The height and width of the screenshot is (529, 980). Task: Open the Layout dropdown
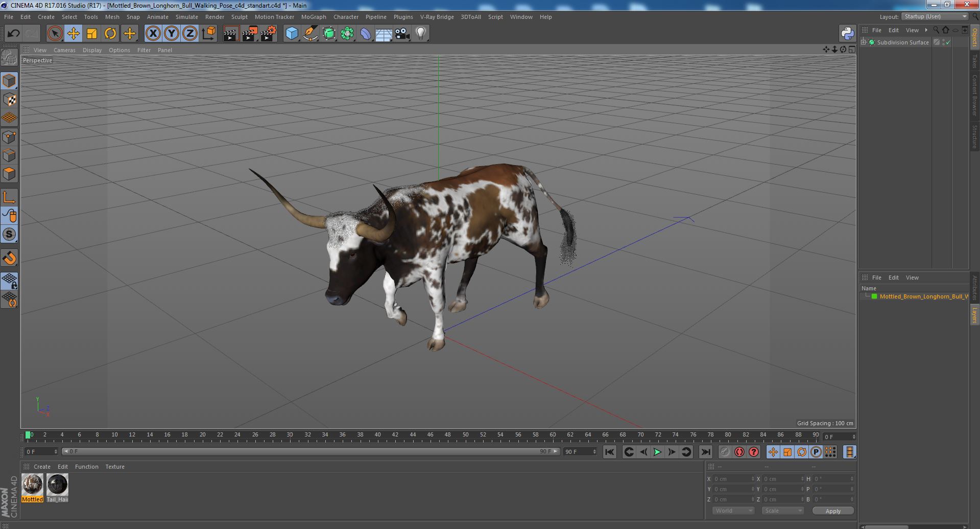tap(935, 16)
